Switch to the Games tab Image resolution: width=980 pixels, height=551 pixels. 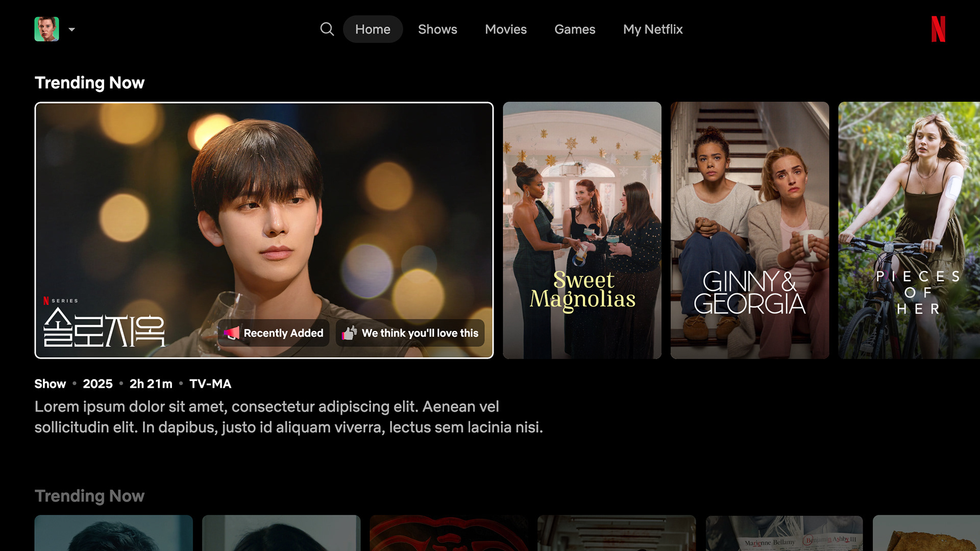575,29
